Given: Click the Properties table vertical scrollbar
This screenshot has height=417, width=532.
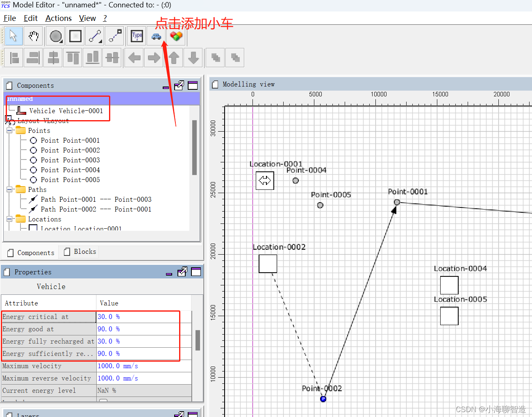Looking at the screenshot, I should coord(198,340).
